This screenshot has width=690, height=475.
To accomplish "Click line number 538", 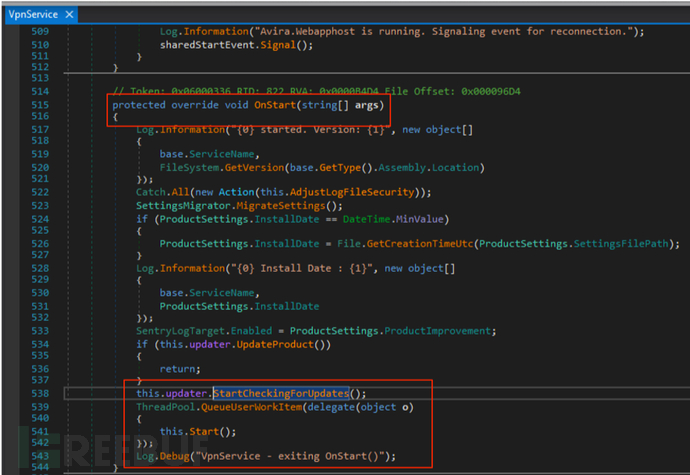I will pyautogui.click(x=40, y=394).
